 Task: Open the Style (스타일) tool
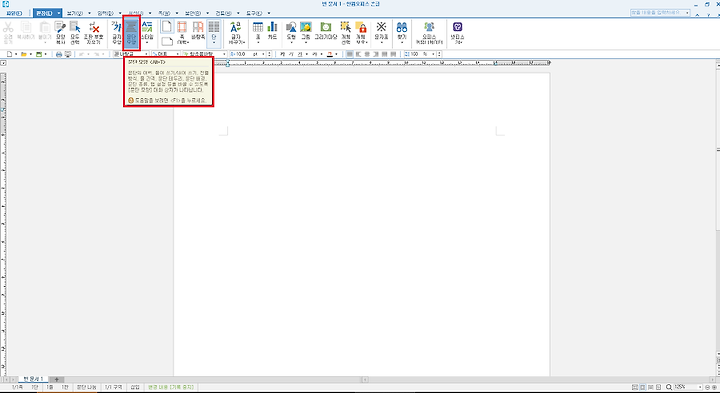click(147, 33)
